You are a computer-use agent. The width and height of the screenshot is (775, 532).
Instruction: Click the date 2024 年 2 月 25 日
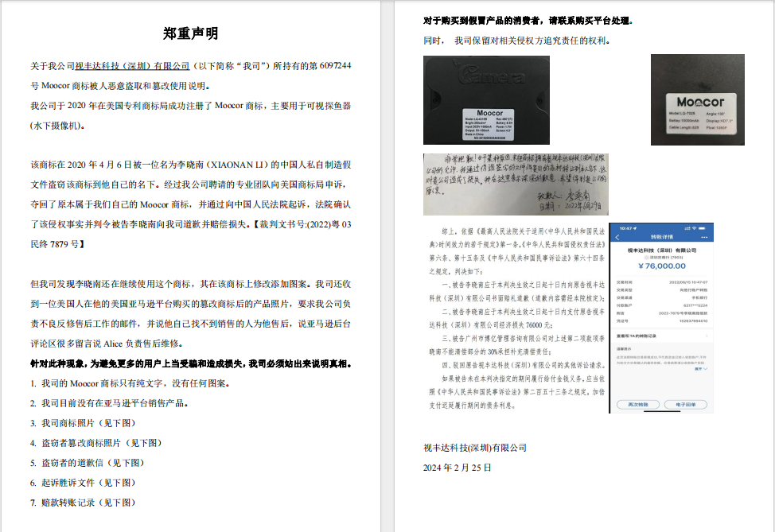coord(458,468)
